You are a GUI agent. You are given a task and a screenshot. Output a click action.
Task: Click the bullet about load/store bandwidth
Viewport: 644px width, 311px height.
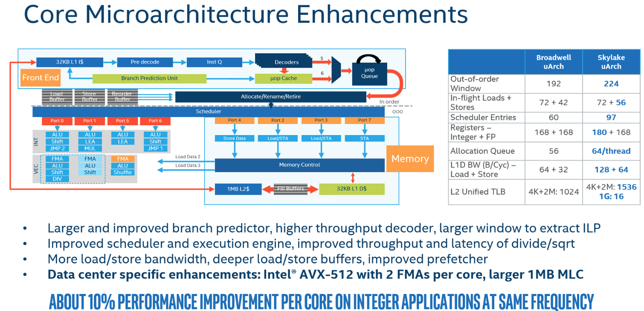point(267,259)
